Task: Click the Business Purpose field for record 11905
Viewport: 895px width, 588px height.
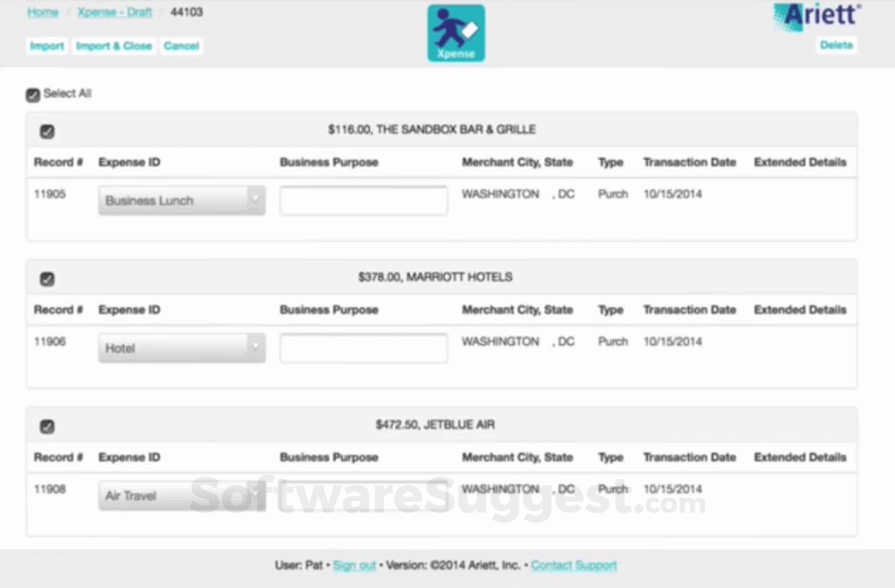Action: coord(362,199)
